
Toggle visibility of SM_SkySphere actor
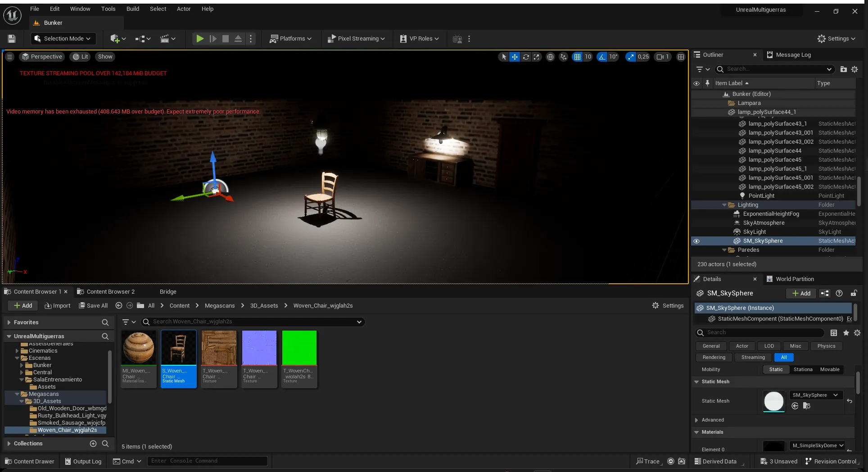click(x=696, y=241)
